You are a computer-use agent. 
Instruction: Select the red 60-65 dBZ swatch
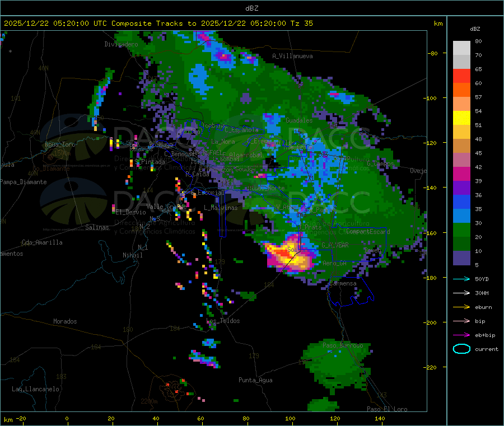461,76
